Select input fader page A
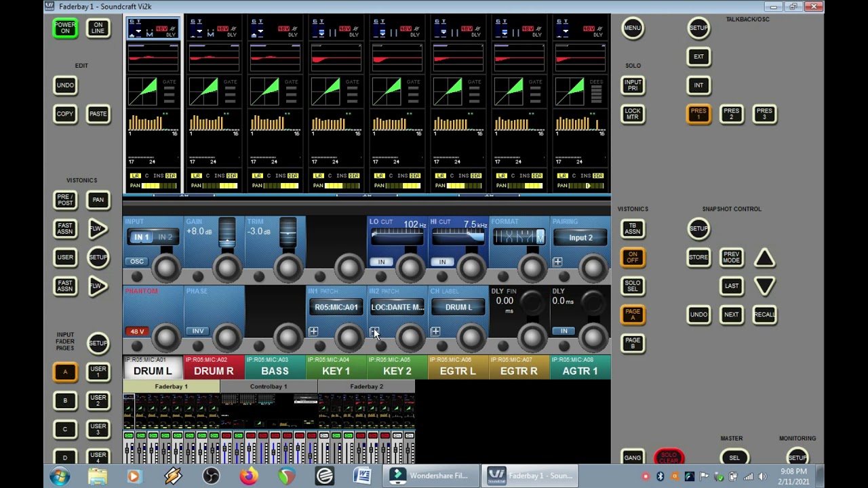 [65, 371]
